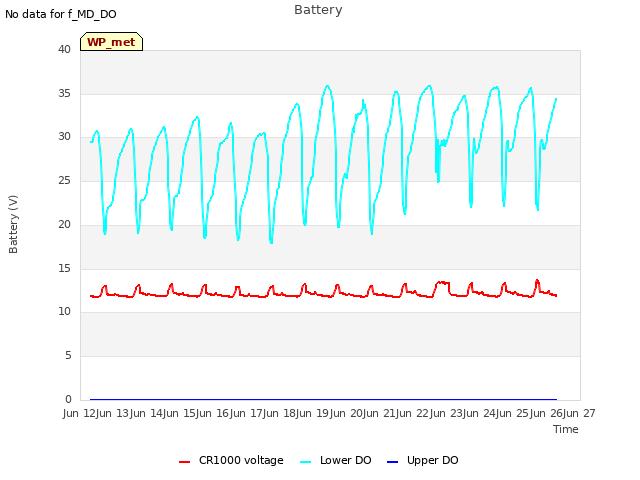Click the Time x-axis label
The height and width of the screenshot is (480, 640).
tap(566, 429)
